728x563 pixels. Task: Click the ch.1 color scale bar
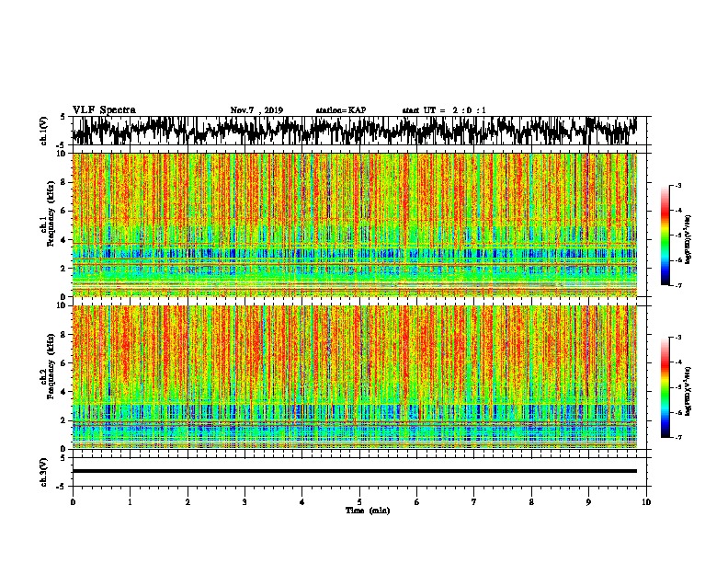[665, 236]
